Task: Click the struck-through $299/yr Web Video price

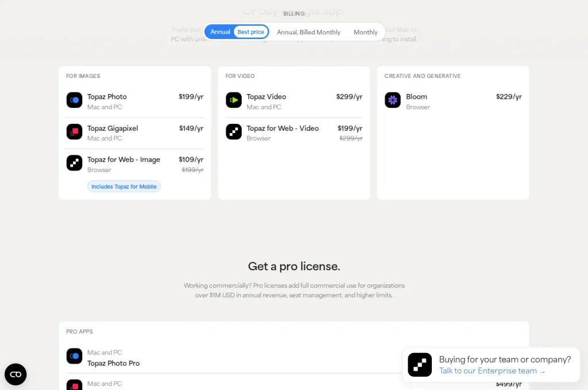Action: 351,138
